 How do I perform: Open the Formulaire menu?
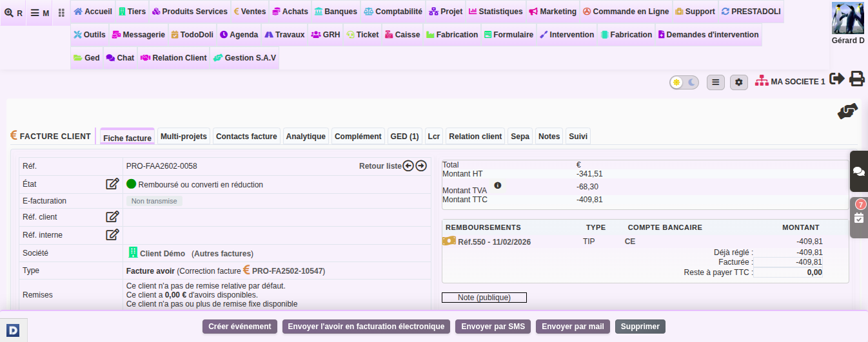[508, 35]
